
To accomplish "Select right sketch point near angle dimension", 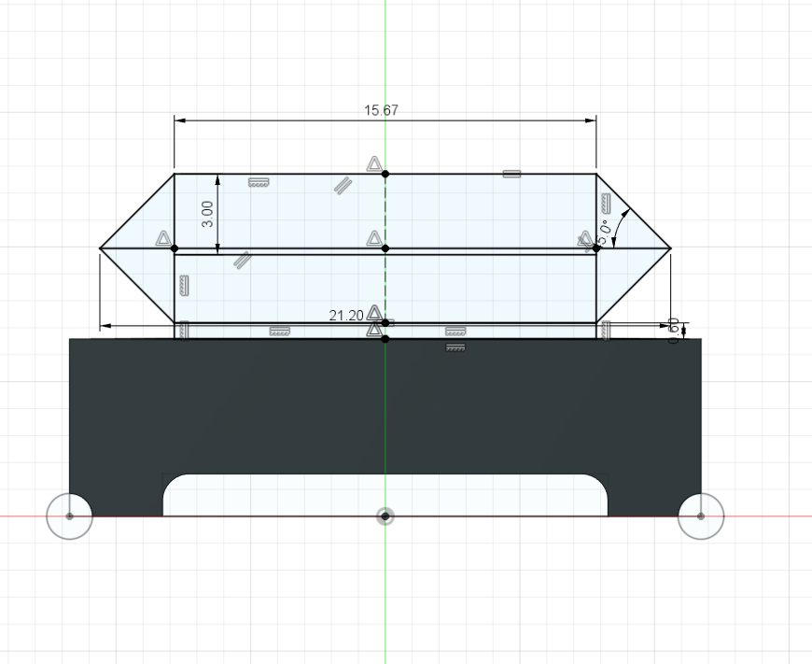I will [x=596, y=248].
